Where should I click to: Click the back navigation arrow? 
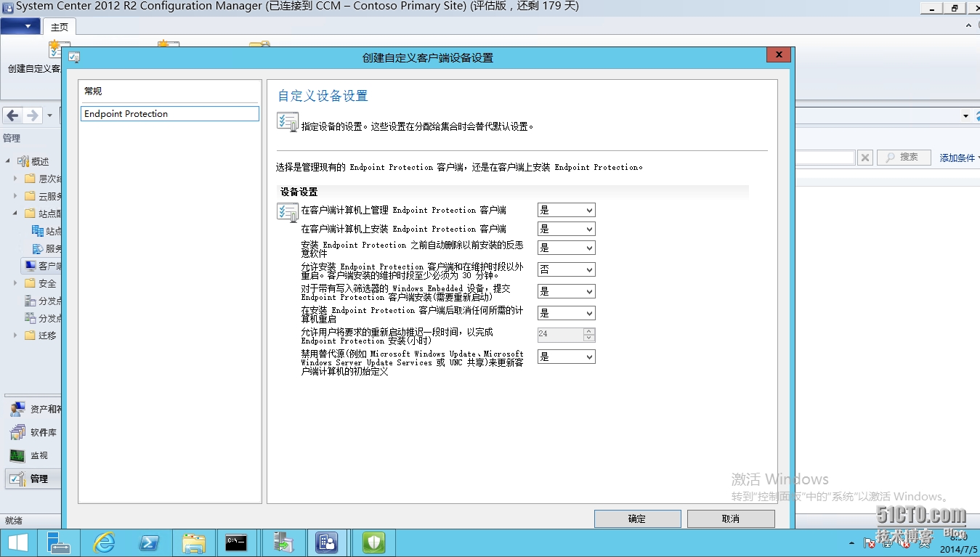13,115
